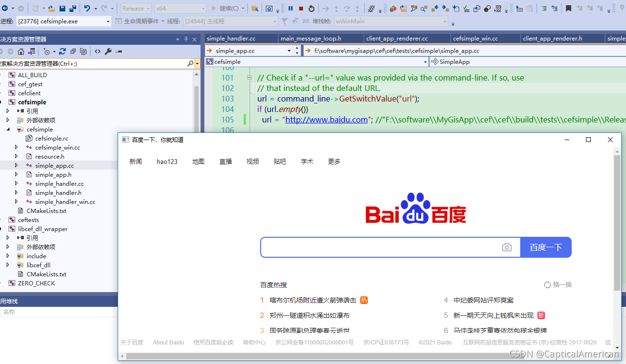The height and width of the screenshot is (364, 626).
Task: Click the Save All double-disk icon
Action: [x=73, y=8]
